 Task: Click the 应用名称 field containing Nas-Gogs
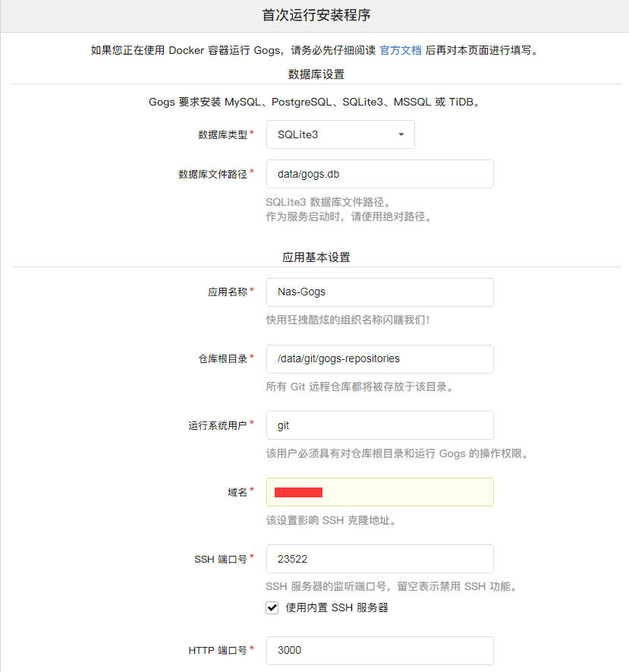pos(380,292)
